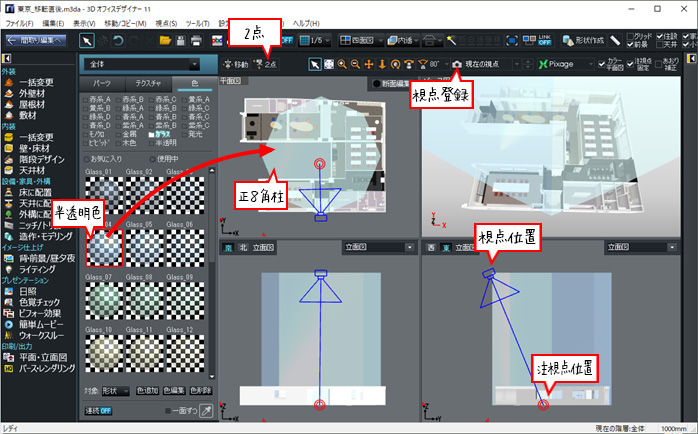This screenshot has width=698, height=434.
Task: Click the red gaze point marker in plan view
Action: pos(319,164)
